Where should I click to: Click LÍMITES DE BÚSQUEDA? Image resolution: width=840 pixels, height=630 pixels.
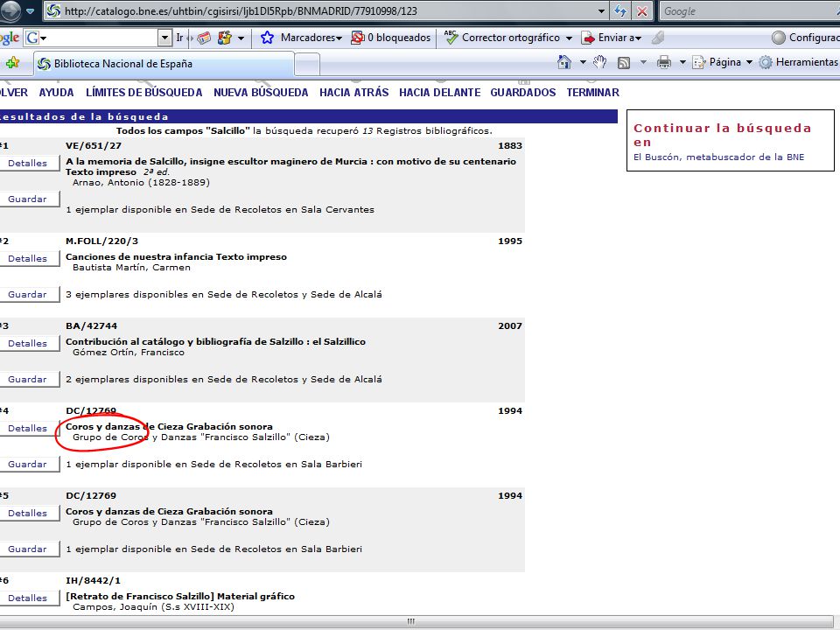coord(144,92)
